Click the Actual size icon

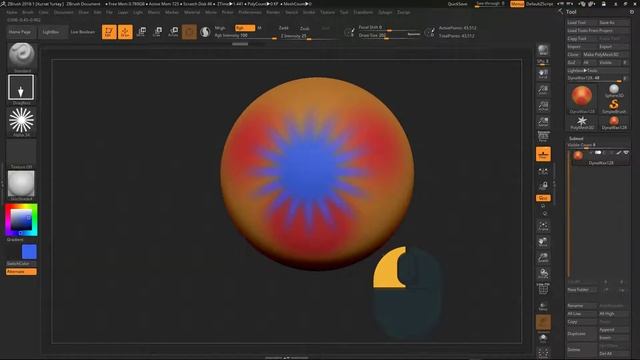point(543,106)
